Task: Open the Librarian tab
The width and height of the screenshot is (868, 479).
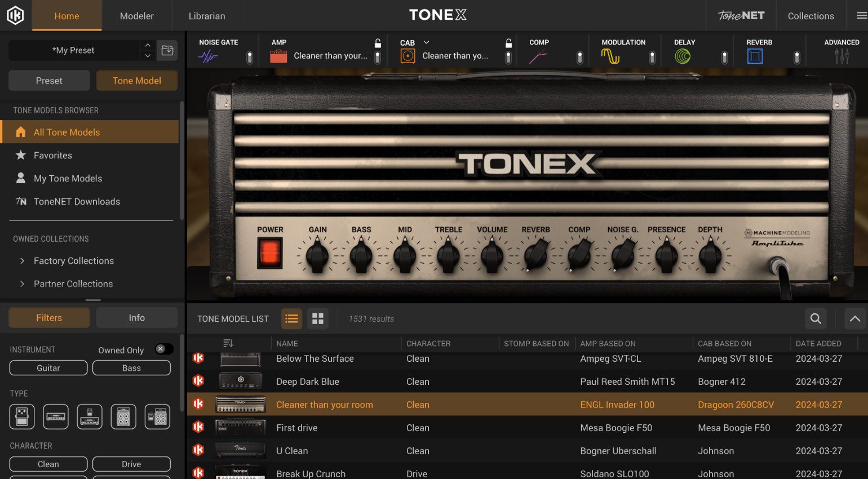Action: [206, 16]
